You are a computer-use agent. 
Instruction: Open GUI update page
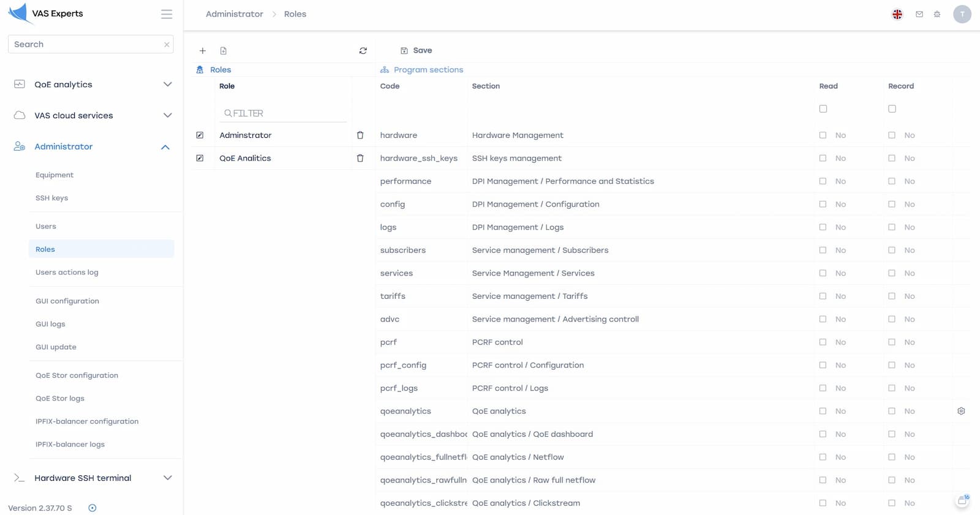click(x=56, y=347)
